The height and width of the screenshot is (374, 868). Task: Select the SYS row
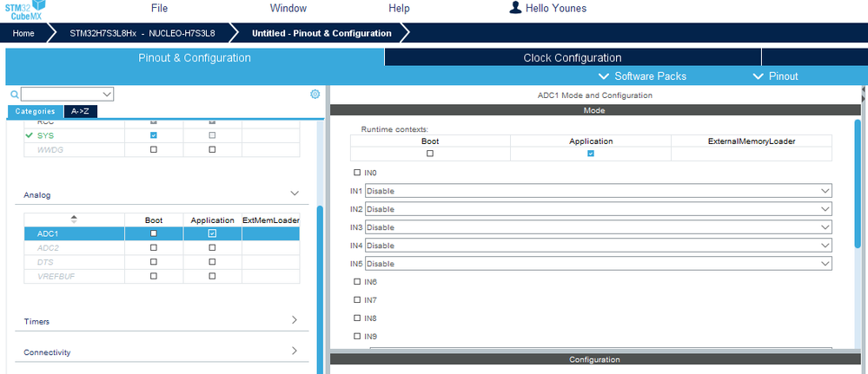point(162,135)
